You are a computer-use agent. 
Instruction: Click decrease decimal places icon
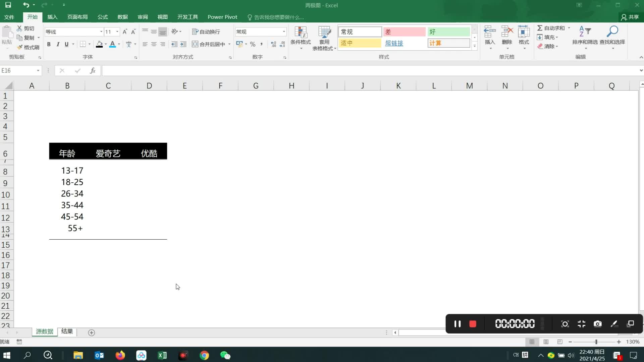pyautogui.click(x=282, y=44)
